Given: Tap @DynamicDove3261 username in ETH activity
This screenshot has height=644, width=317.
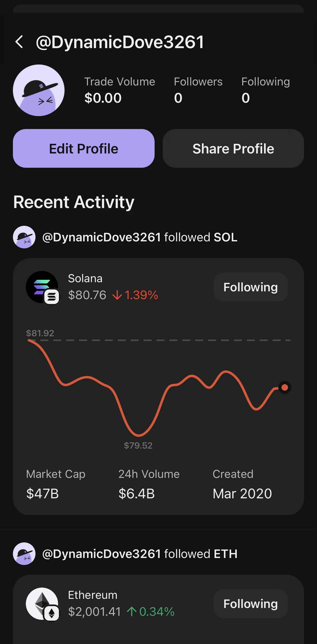Looking at the screenshot, I should [102, 554].
